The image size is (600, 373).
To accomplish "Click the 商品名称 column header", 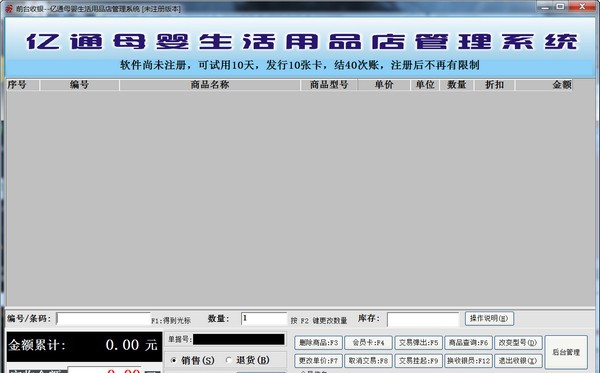I will point(210,85).
